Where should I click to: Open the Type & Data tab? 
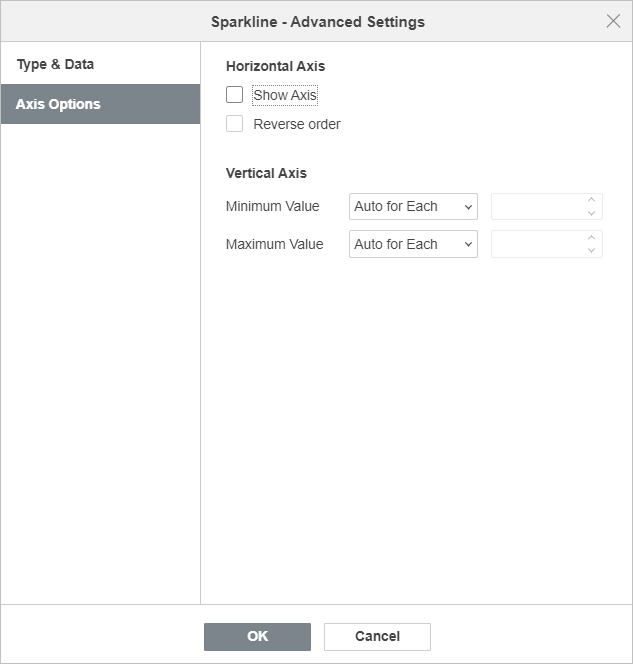100,64
